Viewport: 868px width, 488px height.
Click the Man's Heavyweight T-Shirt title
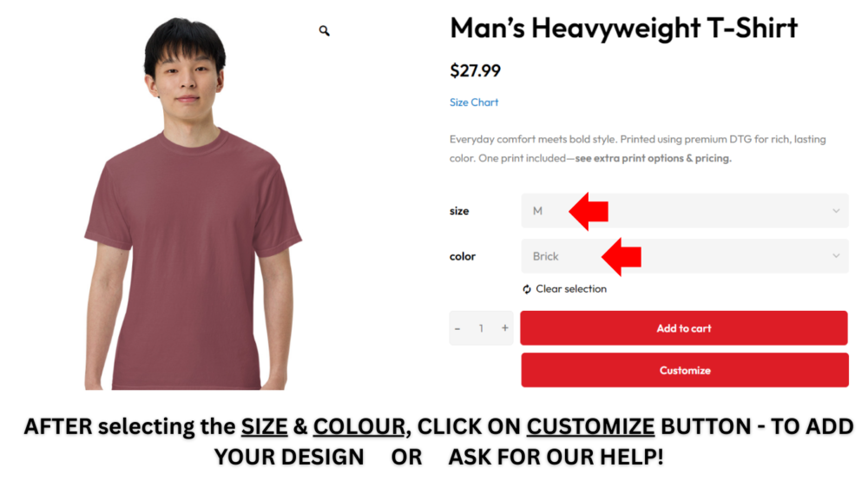point(623,29)
